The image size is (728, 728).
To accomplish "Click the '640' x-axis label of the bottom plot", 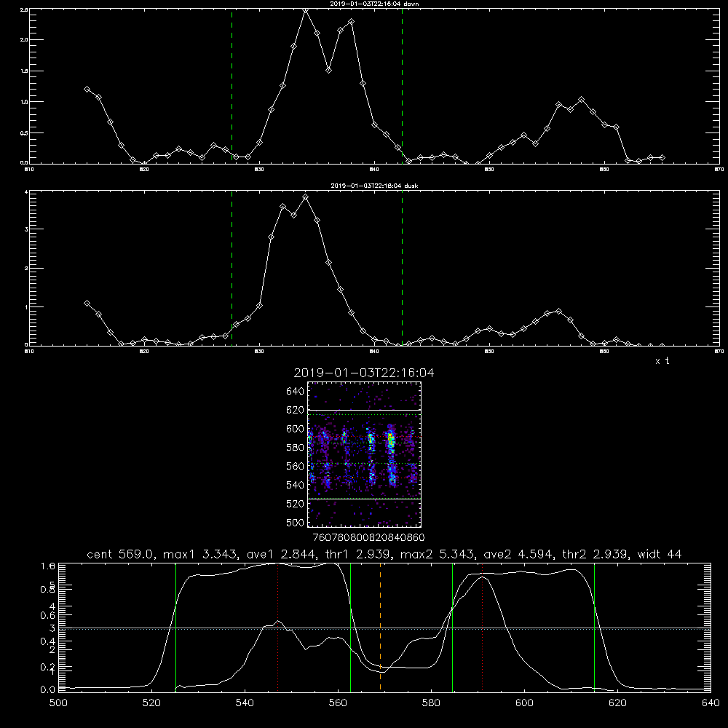I will [711, 703].
